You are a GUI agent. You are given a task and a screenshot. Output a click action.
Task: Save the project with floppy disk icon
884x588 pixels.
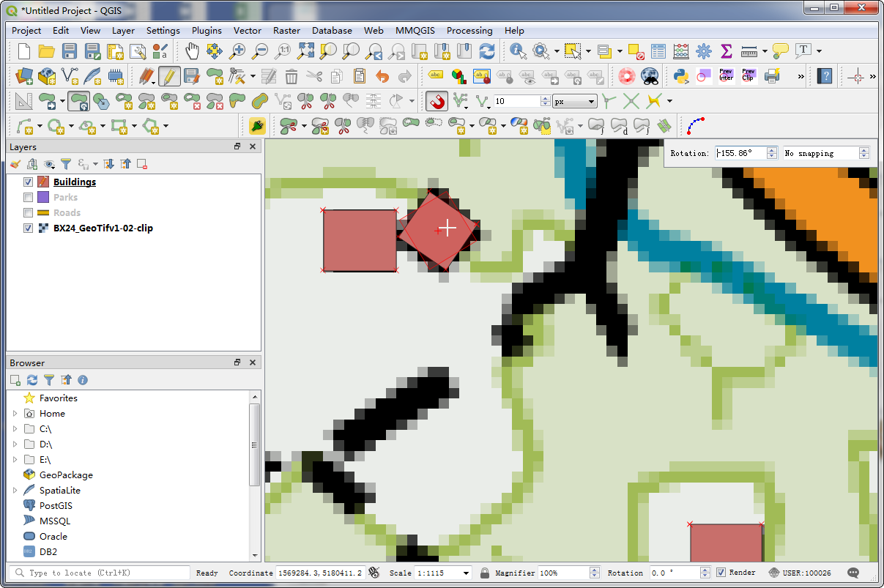coord(70,51)
